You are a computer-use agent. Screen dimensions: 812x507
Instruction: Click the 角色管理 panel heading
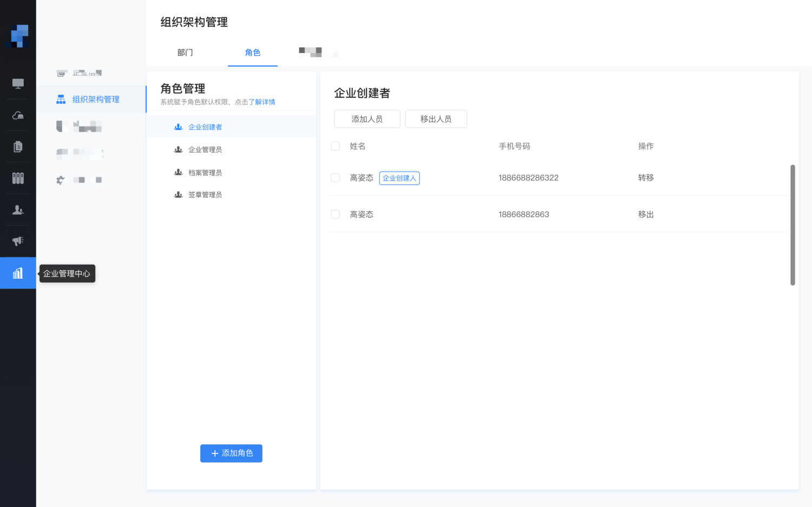tap(183, 88)
